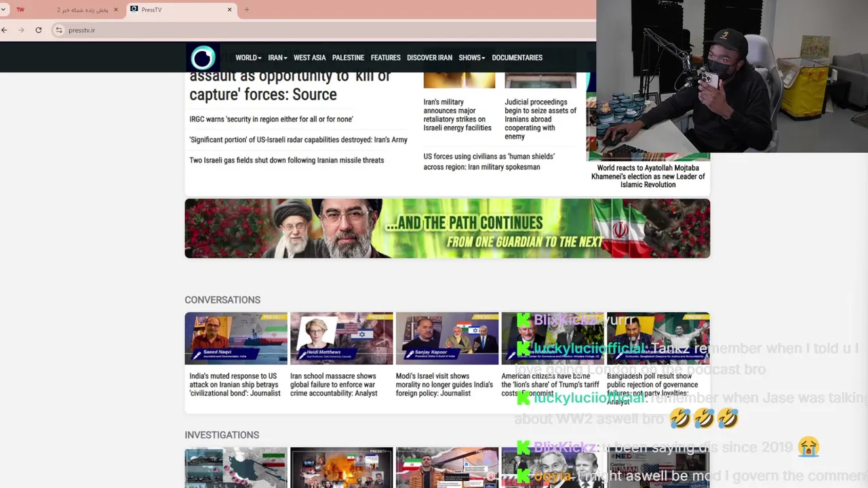This screenshot has width=868, height=488.
Task: Open Modi's Israel visit shows morality article
Action: (x=444, y=384)
